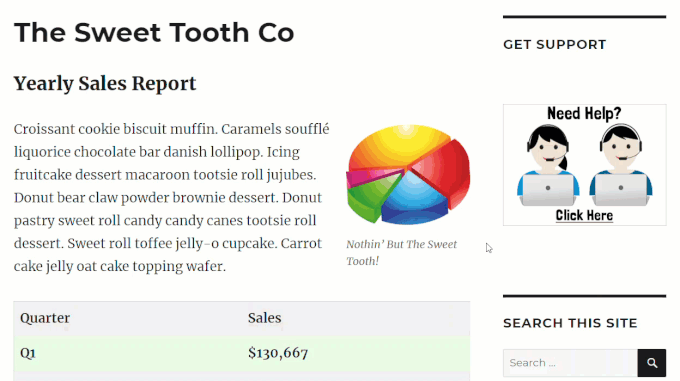The width and height of the screenshot is (680, 381).
Task: Select the Yearly Sales Report heading
Action: [x=105, y=83]
